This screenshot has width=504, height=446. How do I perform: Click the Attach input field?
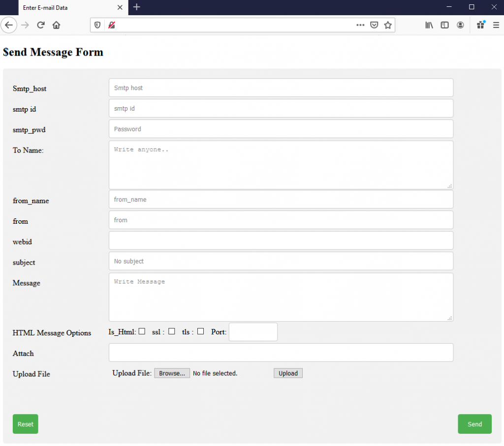coord(281,353)
